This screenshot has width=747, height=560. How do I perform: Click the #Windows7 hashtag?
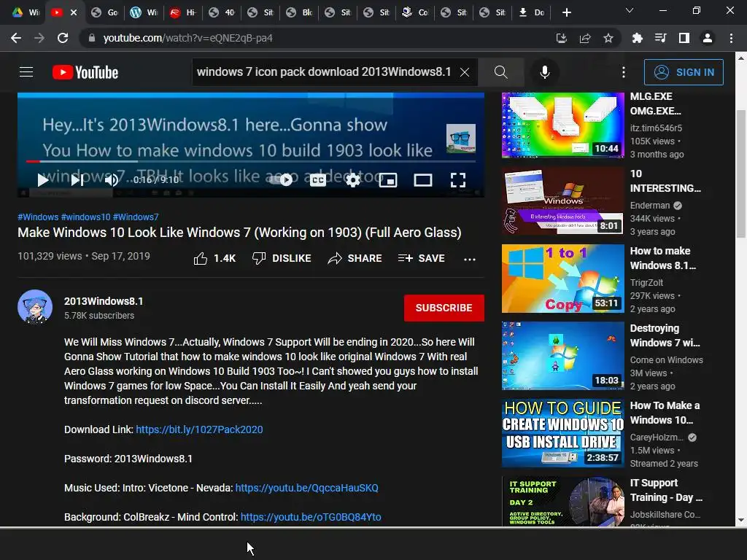point(136,217)
